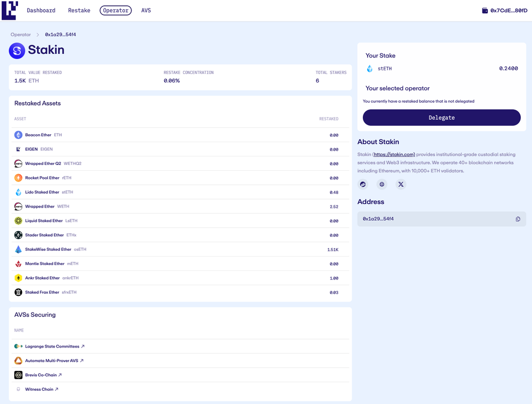This screenshot has width=532, height=404.
Task: Click the wallet icon in top right
Action: [485, 11]
